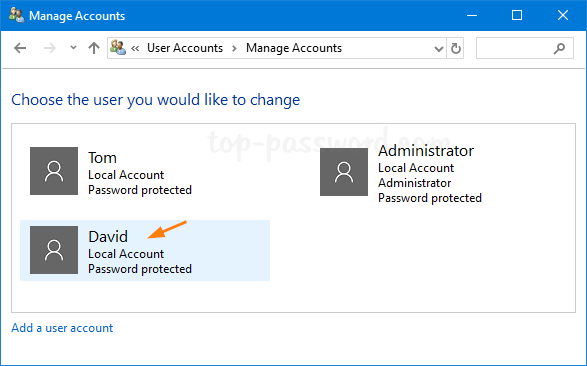The height and width of the screenshot is (366, 587).
Task: Click Add a user account link
Action: (x=62, y=328)
